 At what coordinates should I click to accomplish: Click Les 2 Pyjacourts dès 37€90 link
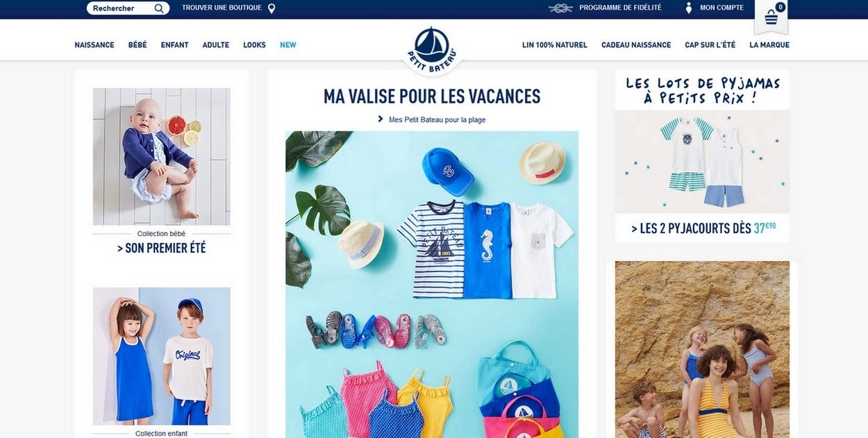pyautogui.click(x=703, y=228)
